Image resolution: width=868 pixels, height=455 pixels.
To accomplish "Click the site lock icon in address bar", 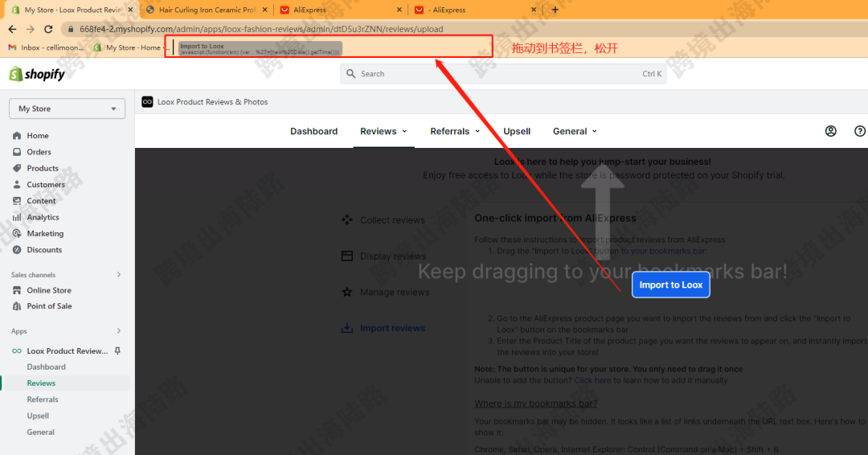I will pyautogui.click(x=70, y=29).
